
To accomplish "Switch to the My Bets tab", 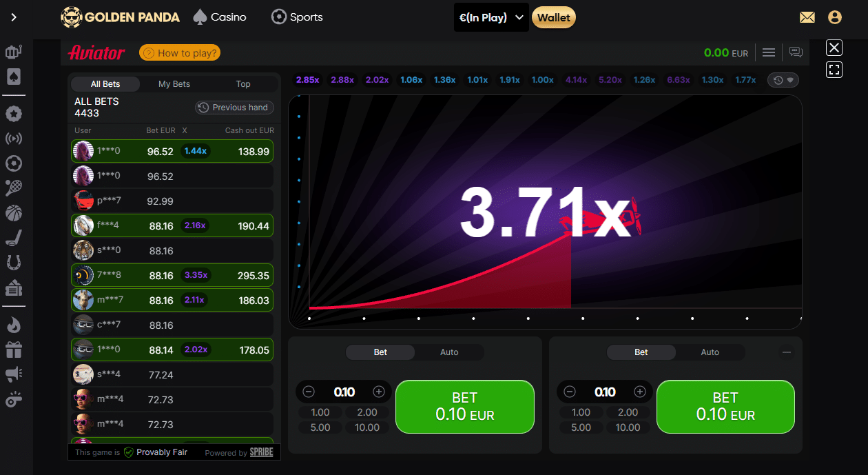I will pos(174,84).
